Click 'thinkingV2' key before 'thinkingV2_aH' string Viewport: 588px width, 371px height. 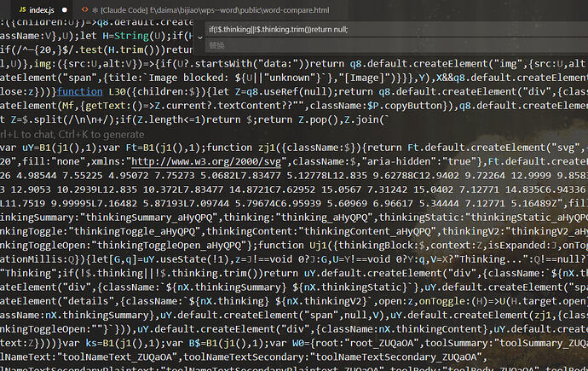470,231
